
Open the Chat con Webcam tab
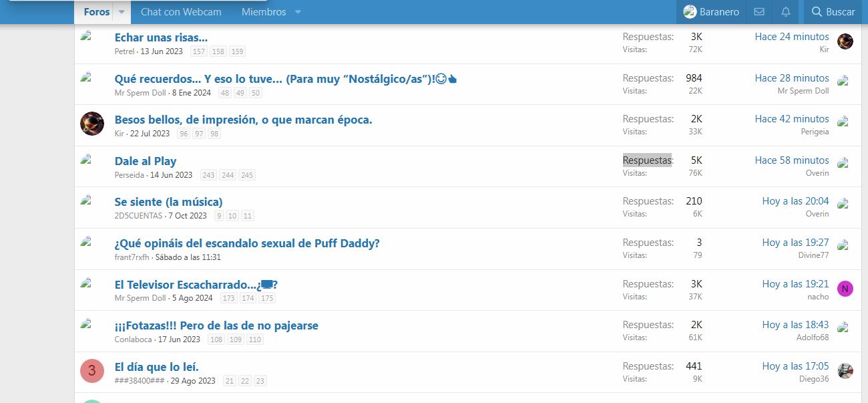(181, 12)
